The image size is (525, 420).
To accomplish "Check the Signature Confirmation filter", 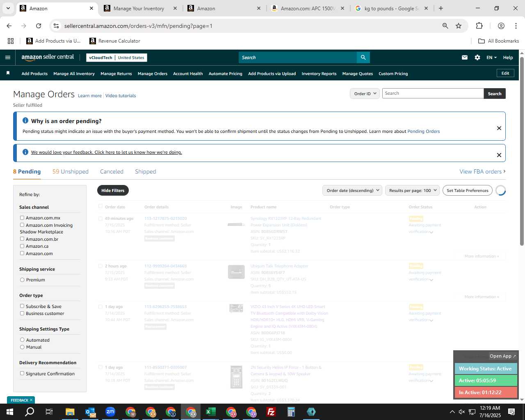I will (22, 373).
